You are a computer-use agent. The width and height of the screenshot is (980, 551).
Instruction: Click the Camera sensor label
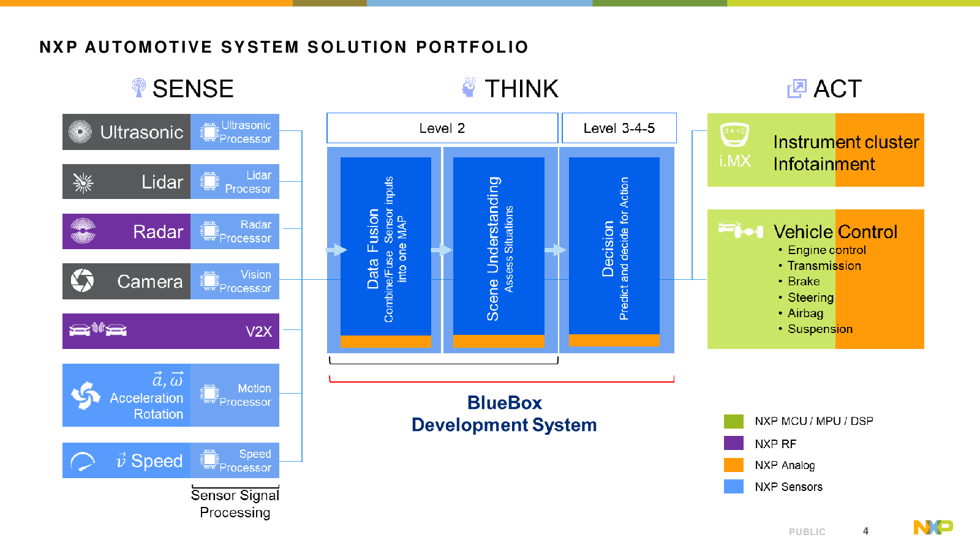tap(150, 282)
